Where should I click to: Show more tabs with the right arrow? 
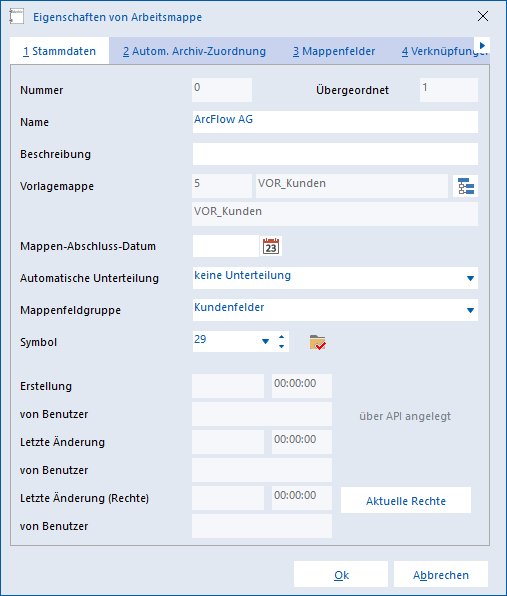(482, 46)
